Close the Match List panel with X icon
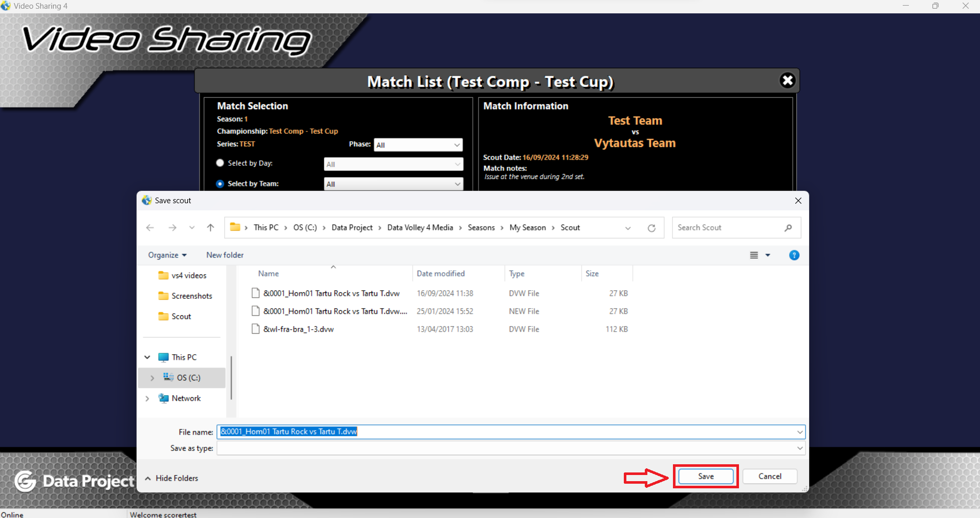 (788, 80)
